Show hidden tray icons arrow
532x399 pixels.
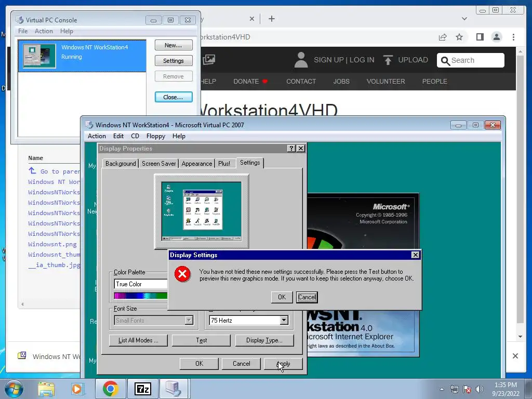pos(442,389)
